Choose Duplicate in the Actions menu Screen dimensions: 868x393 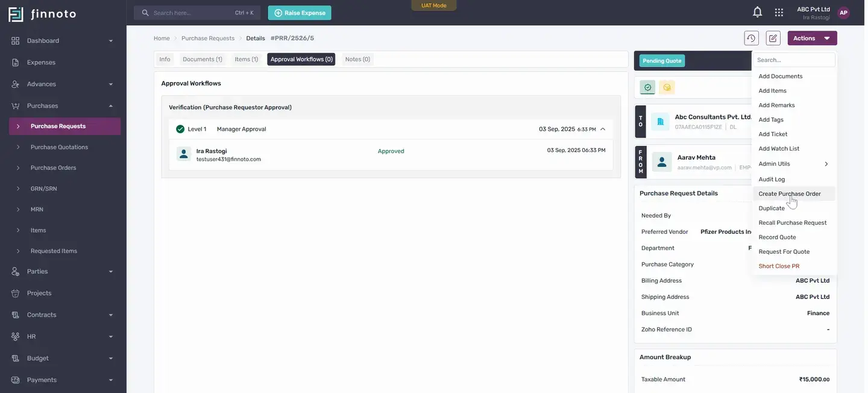[794, 208]
